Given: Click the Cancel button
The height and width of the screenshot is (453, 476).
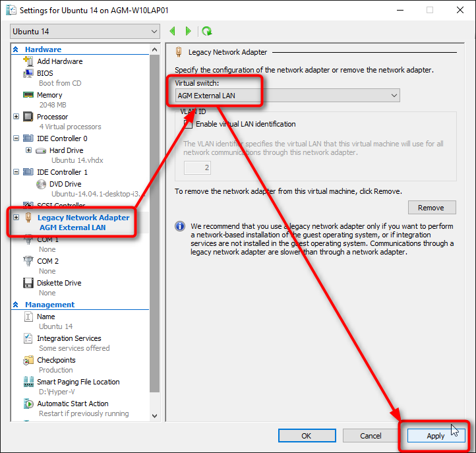Looking at the screenshot, I should click(371, 436).
